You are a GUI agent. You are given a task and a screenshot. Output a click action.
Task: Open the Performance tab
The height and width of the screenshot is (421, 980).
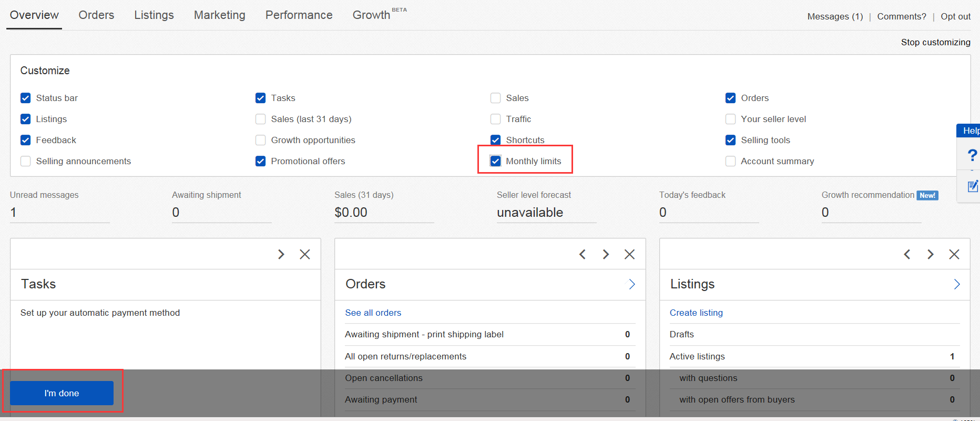pyautogui.click(x=299, y=15)
